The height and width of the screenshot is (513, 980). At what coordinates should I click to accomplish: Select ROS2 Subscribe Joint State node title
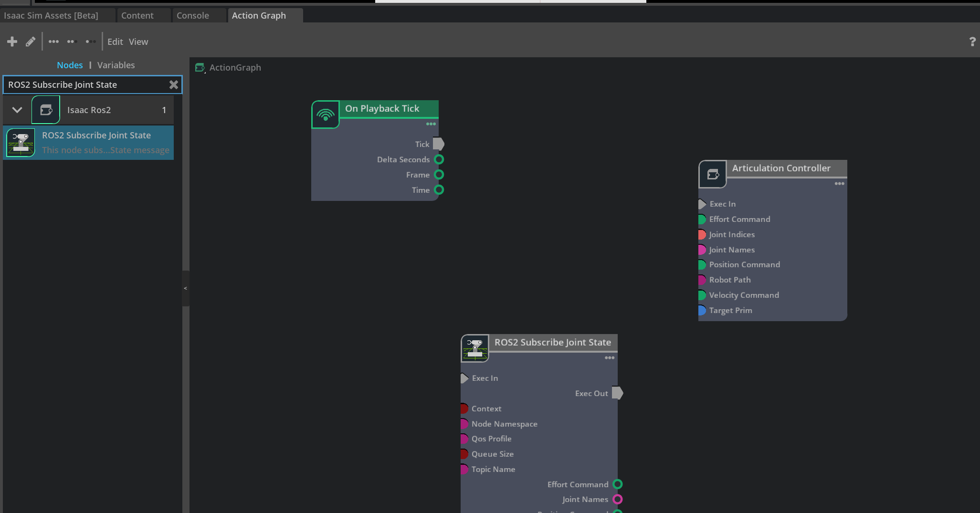(553, 342)
